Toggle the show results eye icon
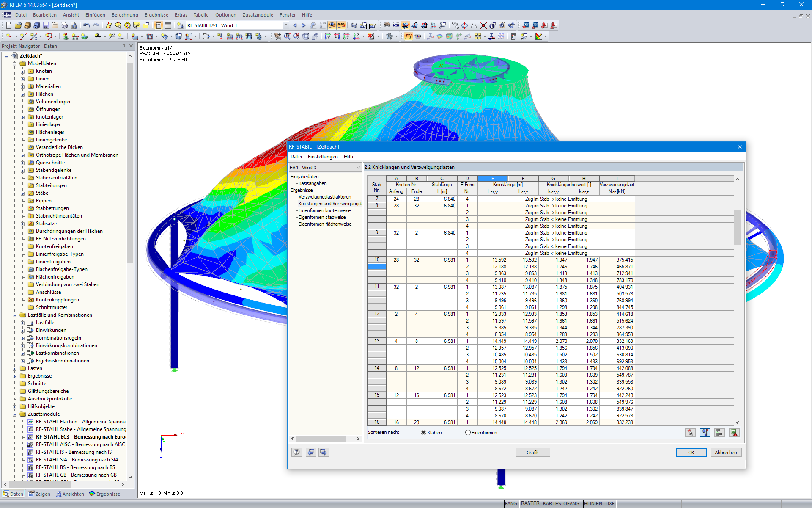The height and width of the screenshot is (508, 812). pyautogui.click(x=332, y=25)
